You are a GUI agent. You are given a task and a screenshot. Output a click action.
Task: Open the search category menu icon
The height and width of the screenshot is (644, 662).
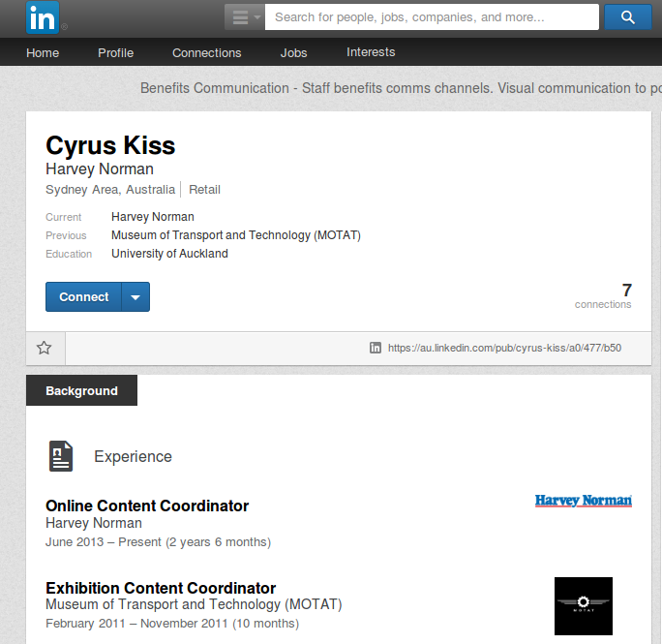(245, 16)
